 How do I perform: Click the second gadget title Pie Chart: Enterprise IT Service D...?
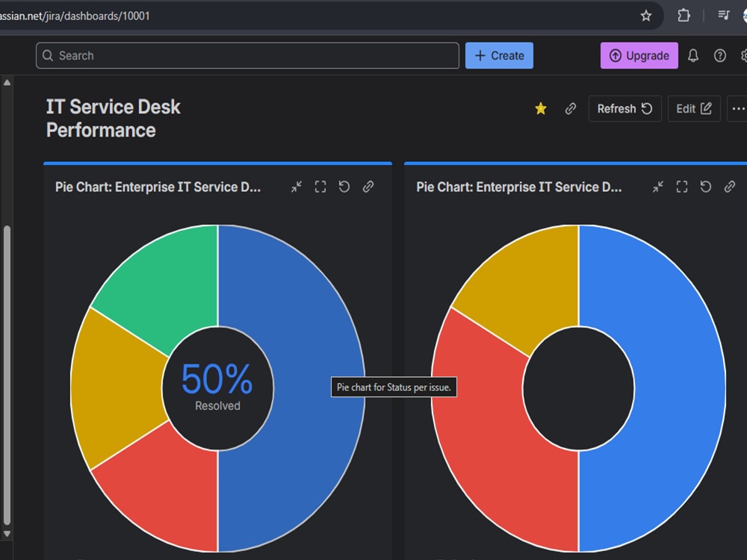pyautogui.click(x=519, y=187)
